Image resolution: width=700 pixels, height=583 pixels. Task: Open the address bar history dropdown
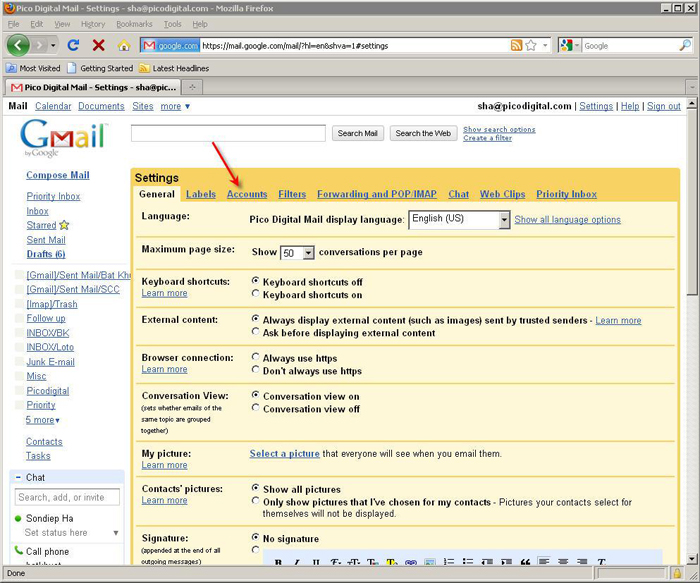[545, 46]
